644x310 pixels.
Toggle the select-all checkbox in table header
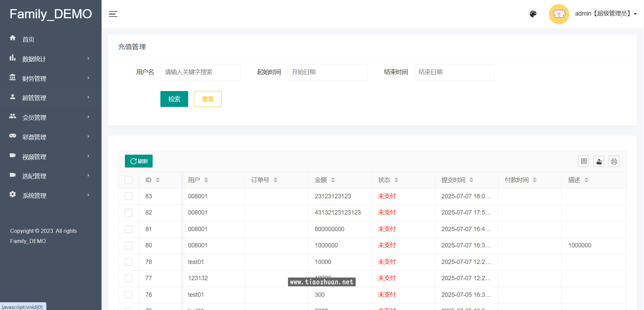129,180
